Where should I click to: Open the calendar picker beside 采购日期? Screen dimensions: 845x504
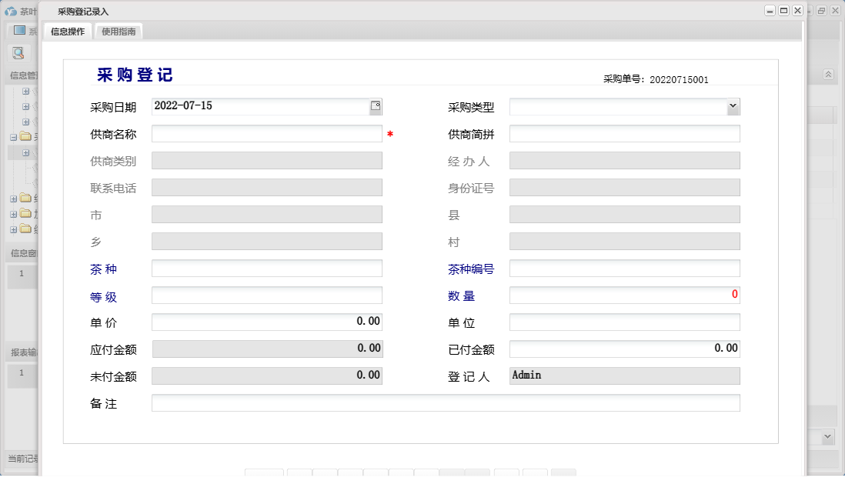(x=376, y=105)
